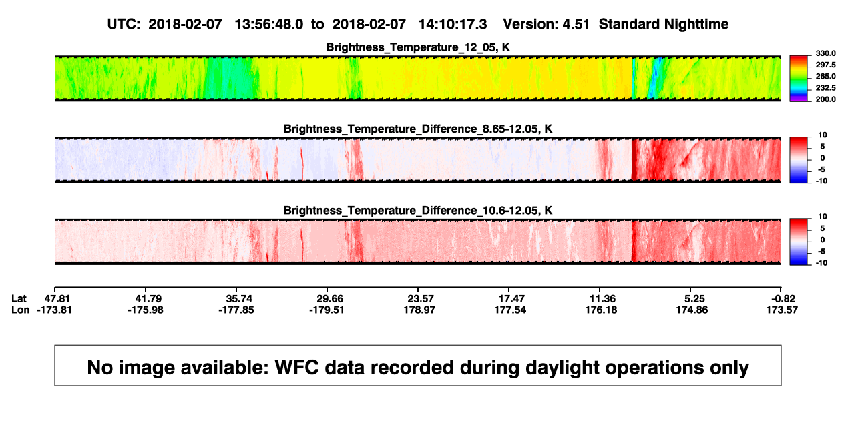Click the UTC start time 13:56:48.0
The image size is (868, 445).
click(x=269, y=24)
